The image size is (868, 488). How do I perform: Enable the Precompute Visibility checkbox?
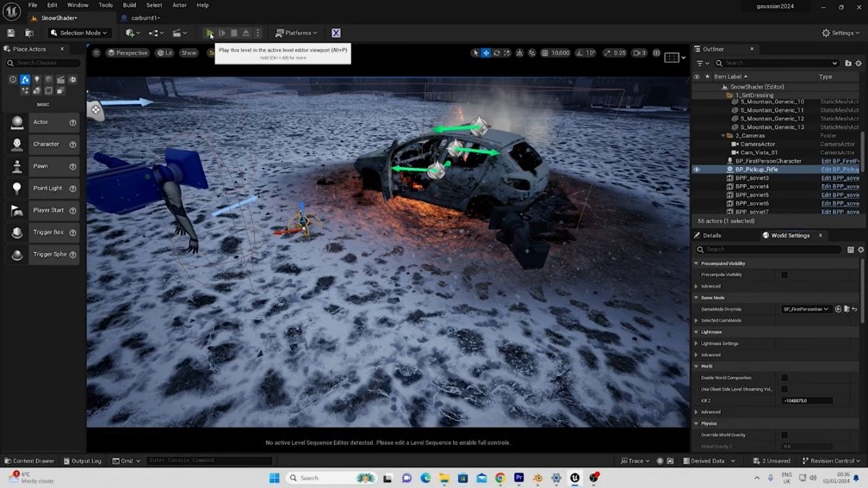click(784, 275)
